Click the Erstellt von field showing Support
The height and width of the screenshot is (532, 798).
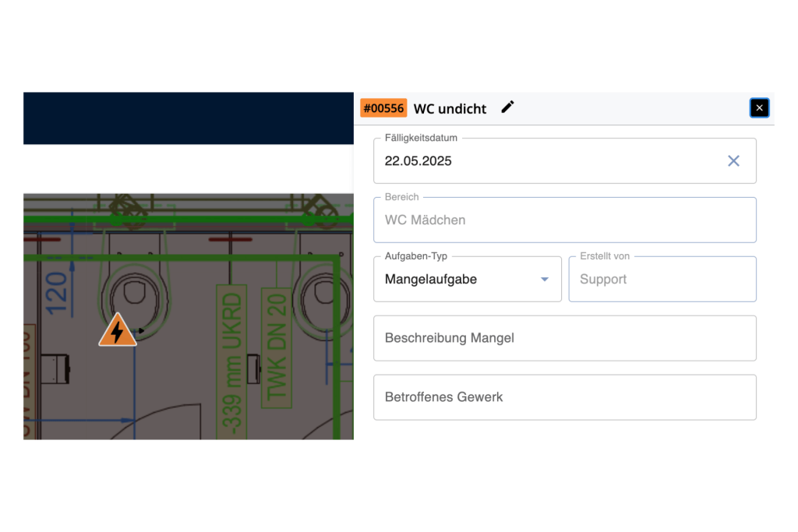[x=662, y=280]
